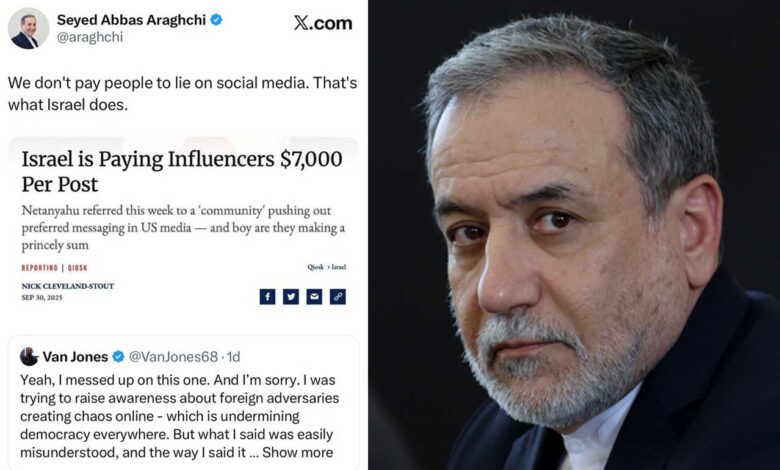Share the article via Twitter icon

[290, 296]
